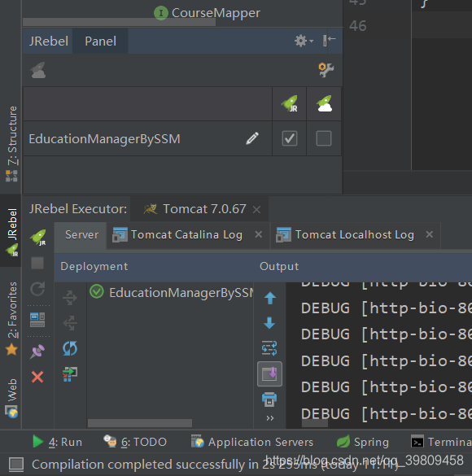
Task: Open the JRebel side tool window
Action: [11, 231]
